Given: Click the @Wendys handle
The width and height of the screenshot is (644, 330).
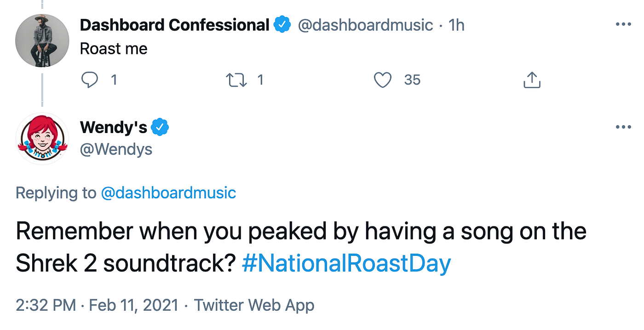Looking at the screenshot, I should (x=116, y=149).
